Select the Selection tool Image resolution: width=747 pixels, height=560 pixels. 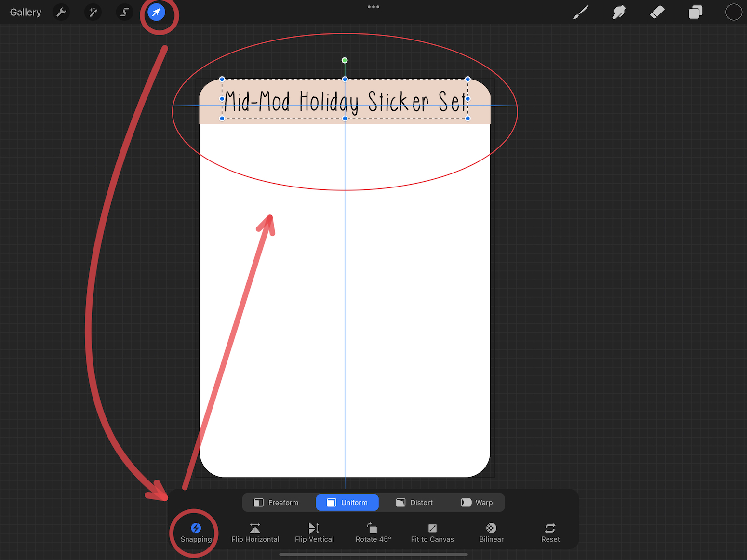coord(124,12)
